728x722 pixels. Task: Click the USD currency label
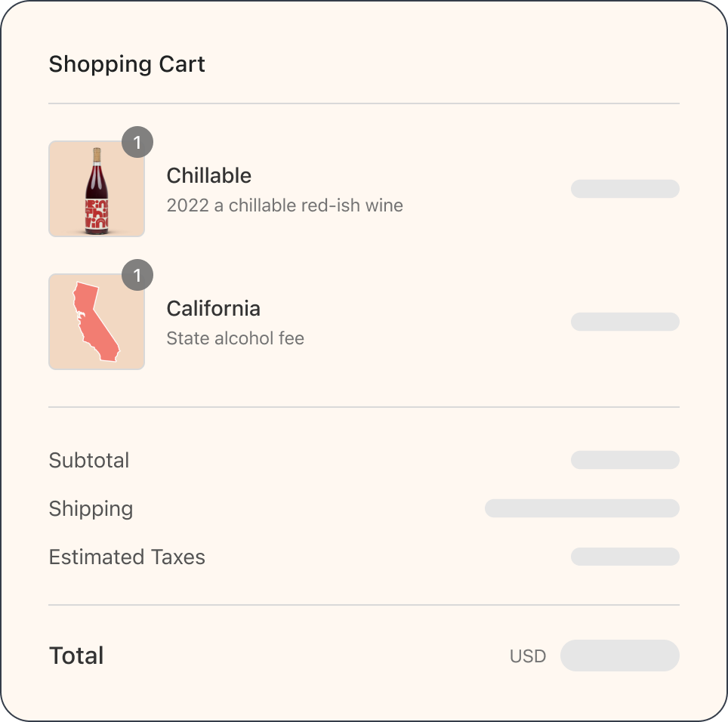(x=529, y=656)
